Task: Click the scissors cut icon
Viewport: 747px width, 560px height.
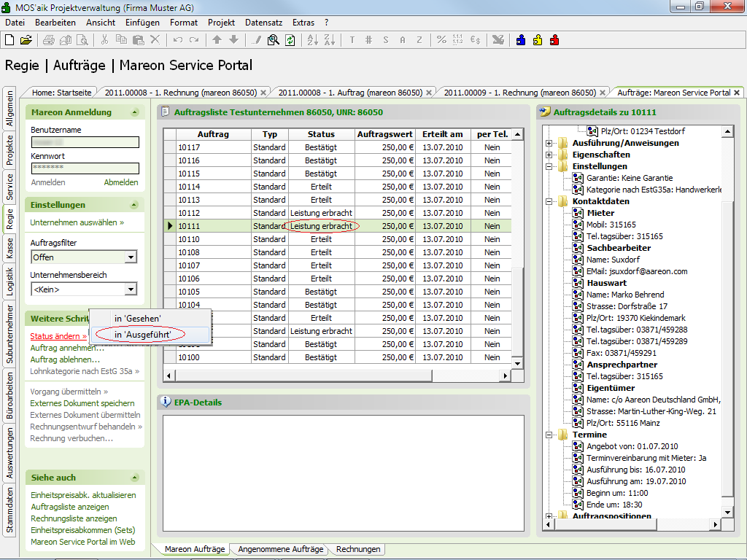Action: pyautogui.click(x=104, y=40)
